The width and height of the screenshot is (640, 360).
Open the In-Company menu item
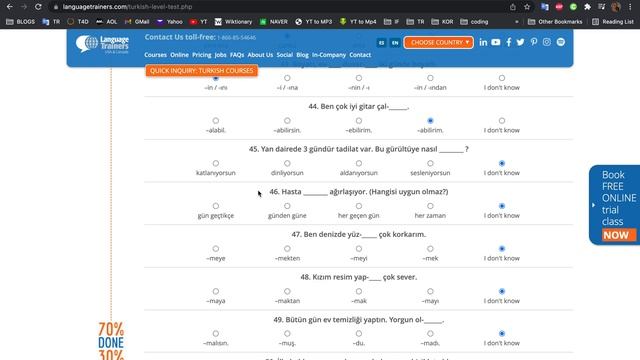329,55
